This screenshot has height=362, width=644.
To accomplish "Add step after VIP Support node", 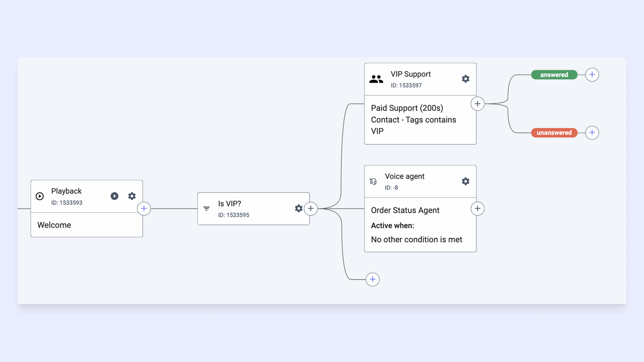I will (x=477, y=104).
